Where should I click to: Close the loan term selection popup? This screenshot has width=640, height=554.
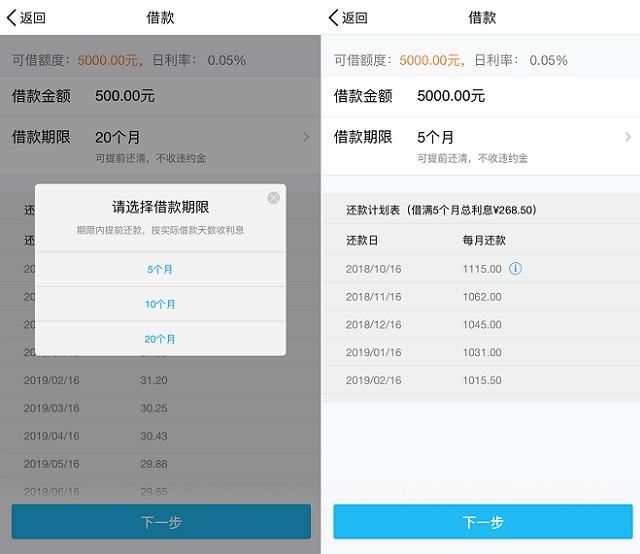[273, 198]
